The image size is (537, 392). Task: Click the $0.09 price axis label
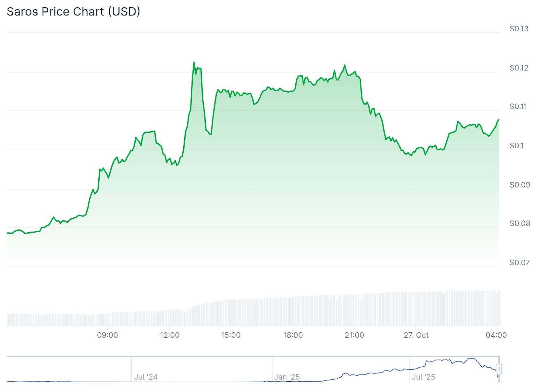(520, 185)
